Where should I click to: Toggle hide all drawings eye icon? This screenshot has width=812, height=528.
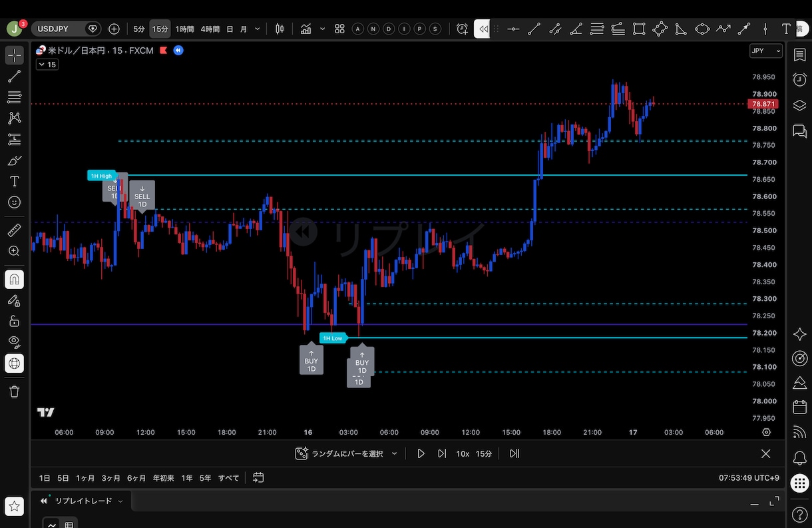click(14, 342)
